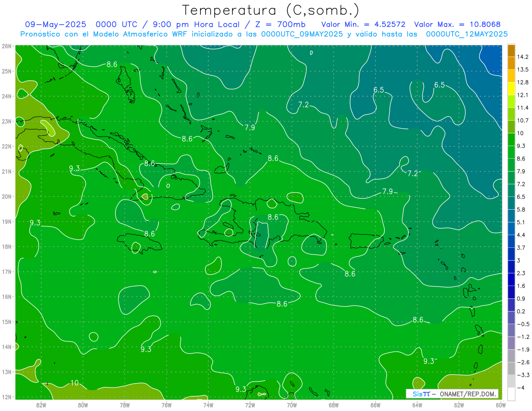Click the longitude label "68W"
The image size is (532, 411).
[333, 405]
